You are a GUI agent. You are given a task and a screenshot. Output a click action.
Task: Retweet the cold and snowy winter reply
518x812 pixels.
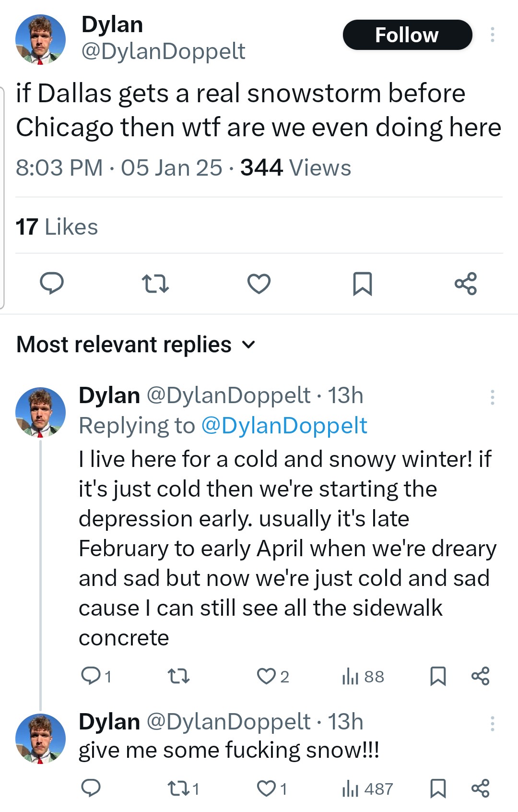[178, 676]
